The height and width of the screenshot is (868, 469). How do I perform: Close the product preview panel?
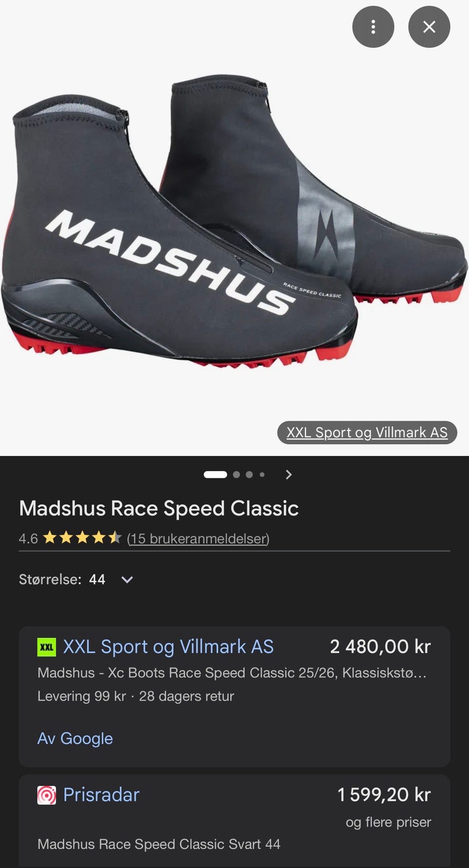tap(429, 27)
